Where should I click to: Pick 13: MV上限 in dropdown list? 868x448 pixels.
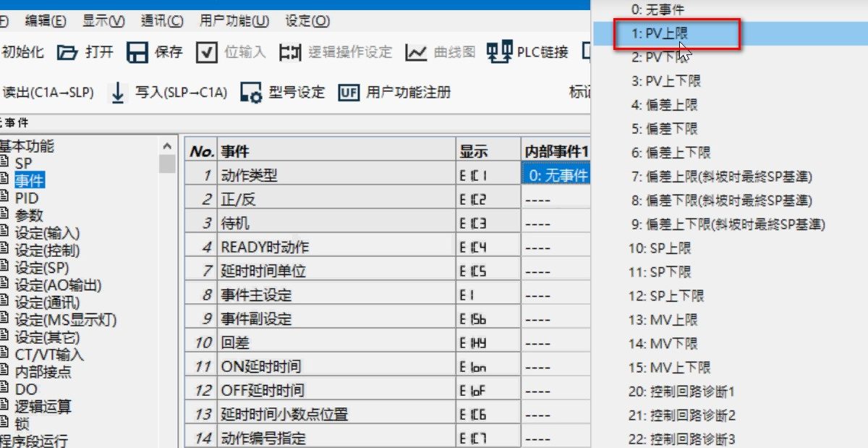coord(663,320)
